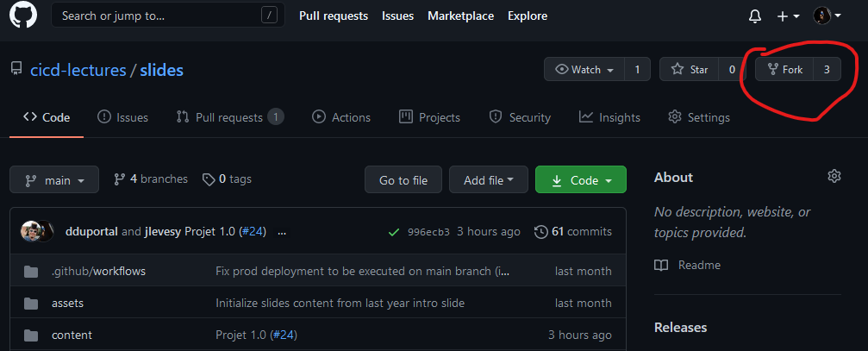Fork the slides repository
The image size is (868, 351).
pyautogui.click(x=784, y=69)
